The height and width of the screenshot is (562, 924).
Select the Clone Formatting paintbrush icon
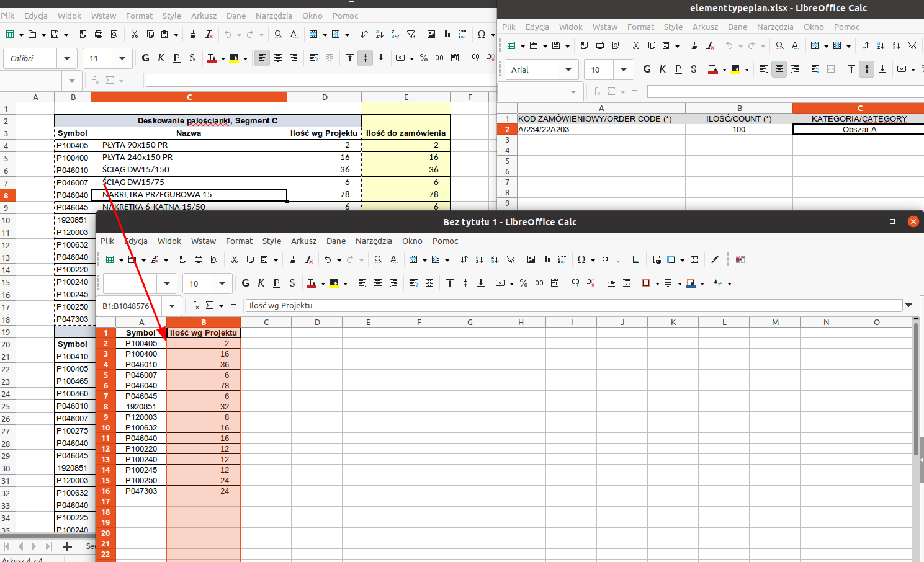click(292, 259)
